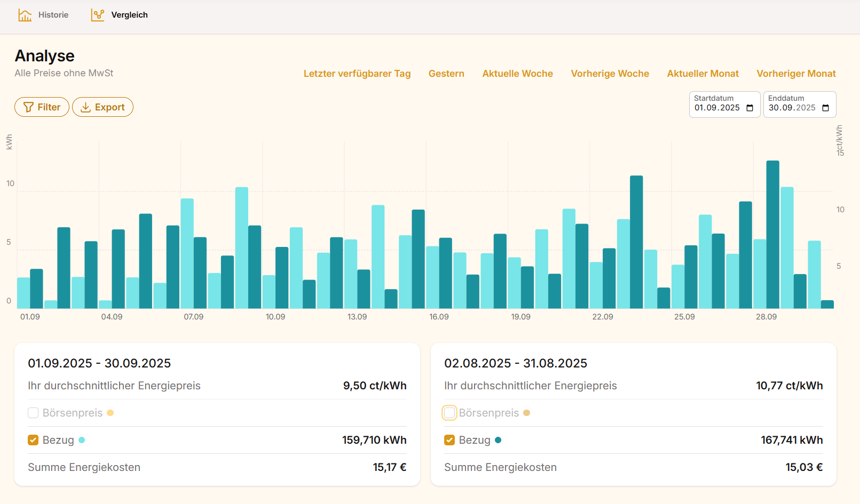This screenshot has height=504, width=860.
Task: Uncheck Bezug checkbox for August period
Action: tap(449, 440)
